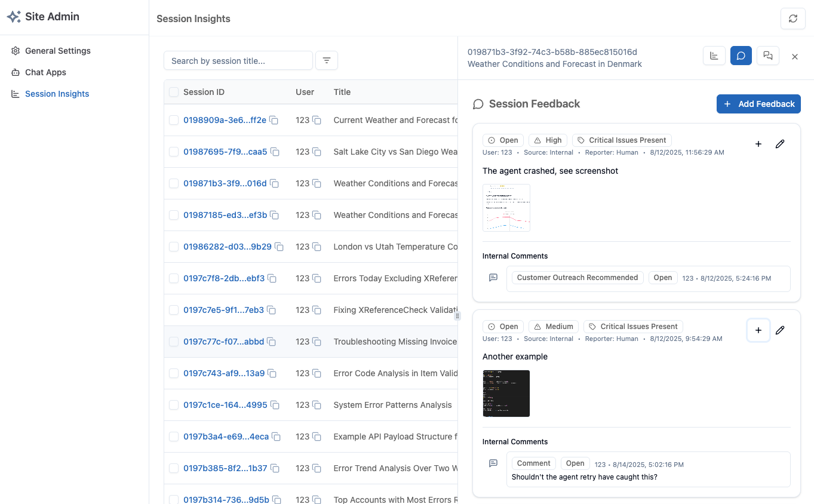The height and width of the screenshot is (504, 814).
Task: Open session link 01987695-7f9...caa5
Action: pos(225,152)
